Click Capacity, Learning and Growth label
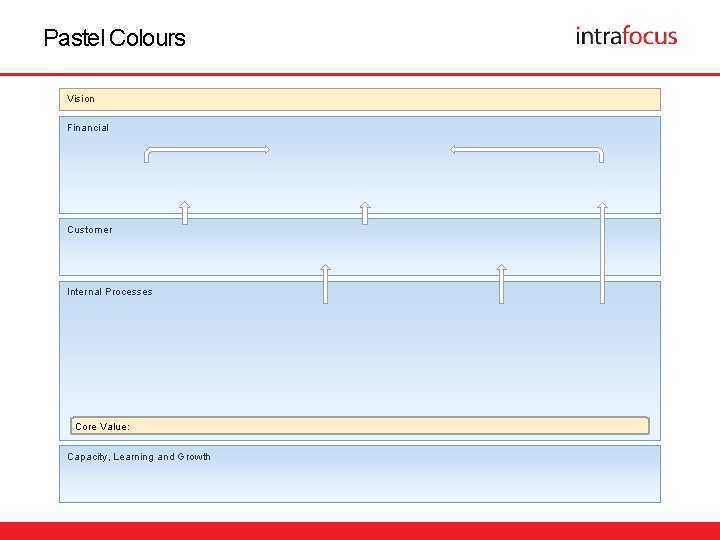The width and height of the screenshot is (720, 540). point(139,457)
